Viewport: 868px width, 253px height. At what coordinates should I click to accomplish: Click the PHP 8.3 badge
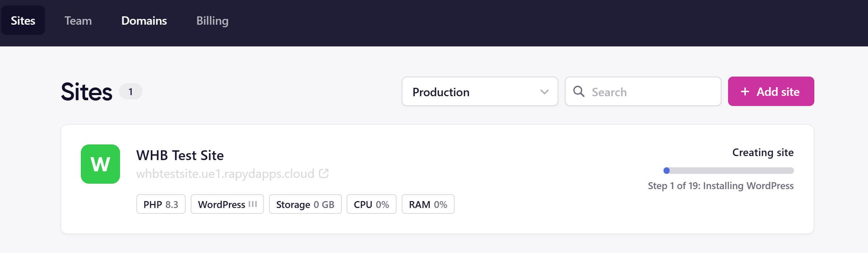(x=161, y=204)
